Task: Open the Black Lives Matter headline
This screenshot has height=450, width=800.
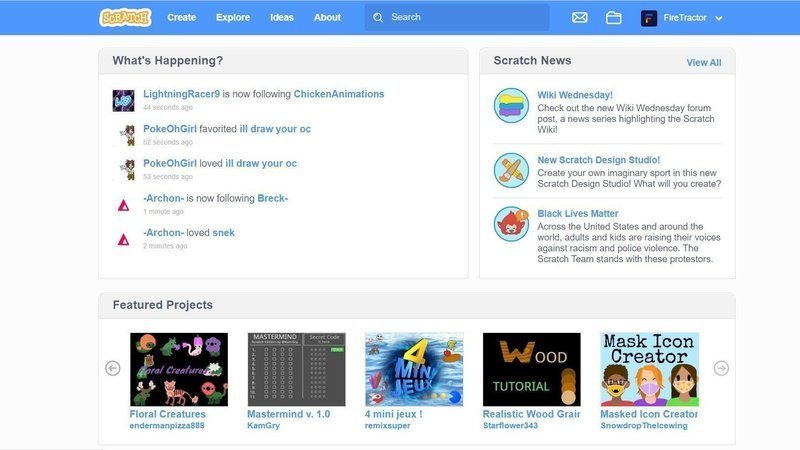Action: tap(578, 213)
